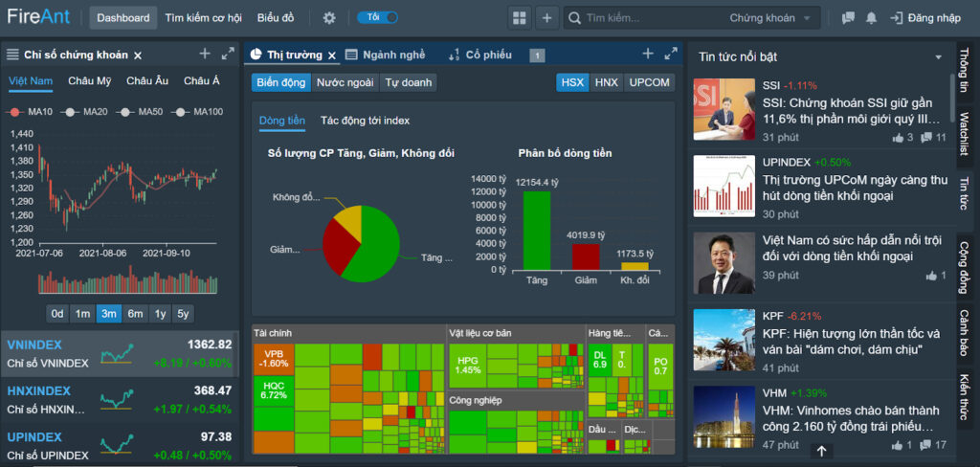The image size is (980, 467).
Task: Click the scroll-to-top arrow in news
Action: click(822, 451)
